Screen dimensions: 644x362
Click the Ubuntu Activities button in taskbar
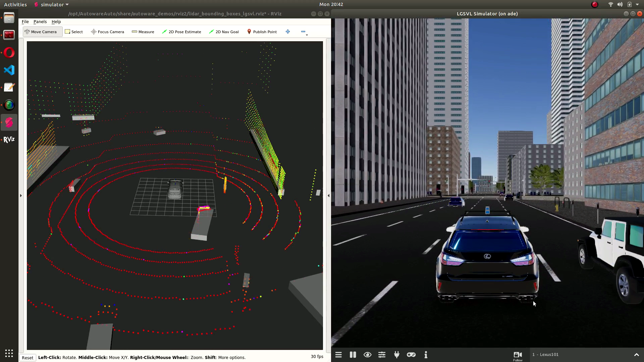pyautogui.click(x=15, y=4)
